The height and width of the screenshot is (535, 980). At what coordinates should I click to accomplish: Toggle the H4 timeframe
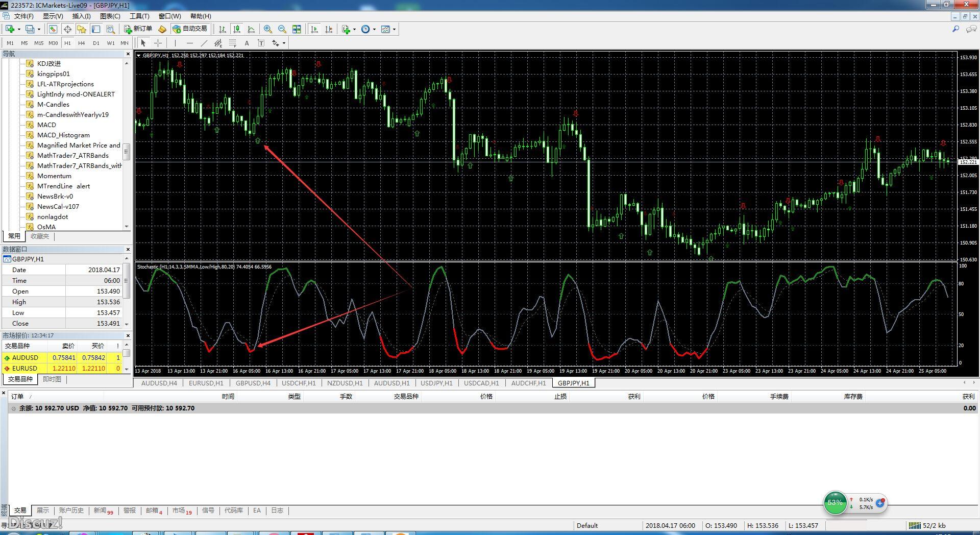pyautogui.click(x=82, y=43)
